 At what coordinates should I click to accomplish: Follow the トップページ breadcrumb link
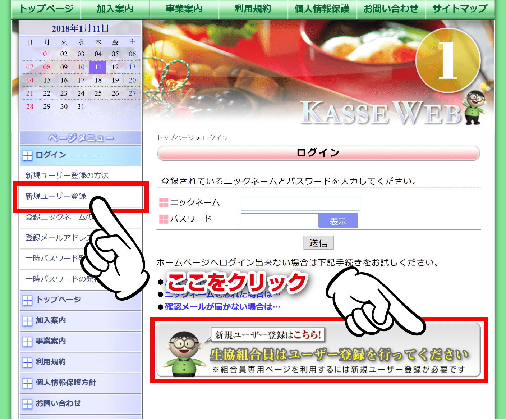click(x=175, y=138)
